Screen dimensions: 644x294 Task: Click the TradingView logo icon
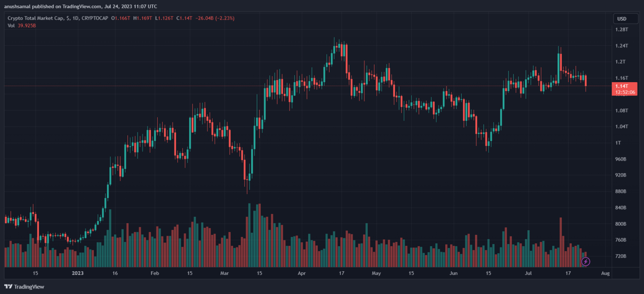(8, 286)
